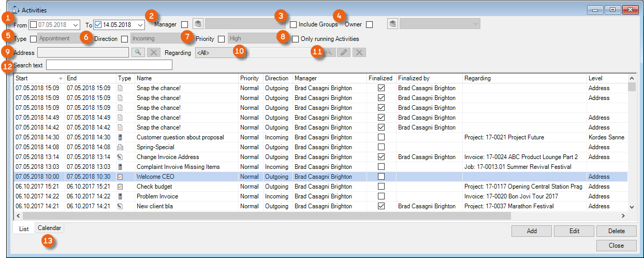
Task: Click the Regarding clear X icon
Action: click(360, 52)
